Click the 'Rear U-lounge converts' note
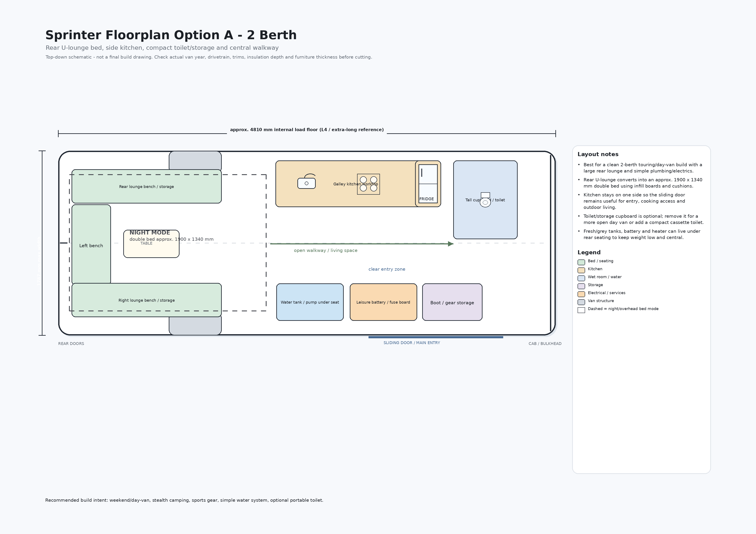 coord(643,183)
